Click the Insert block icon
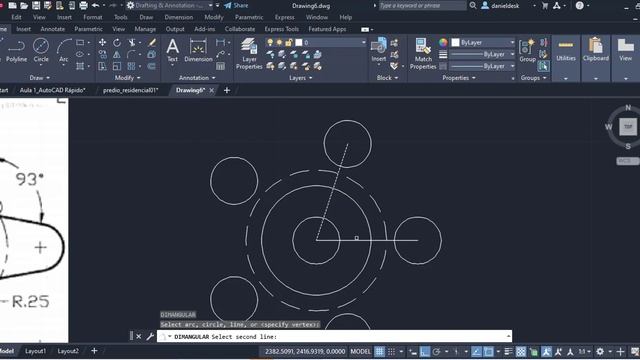The width and height of the screenshot is (640, 360). coord(379,50)
